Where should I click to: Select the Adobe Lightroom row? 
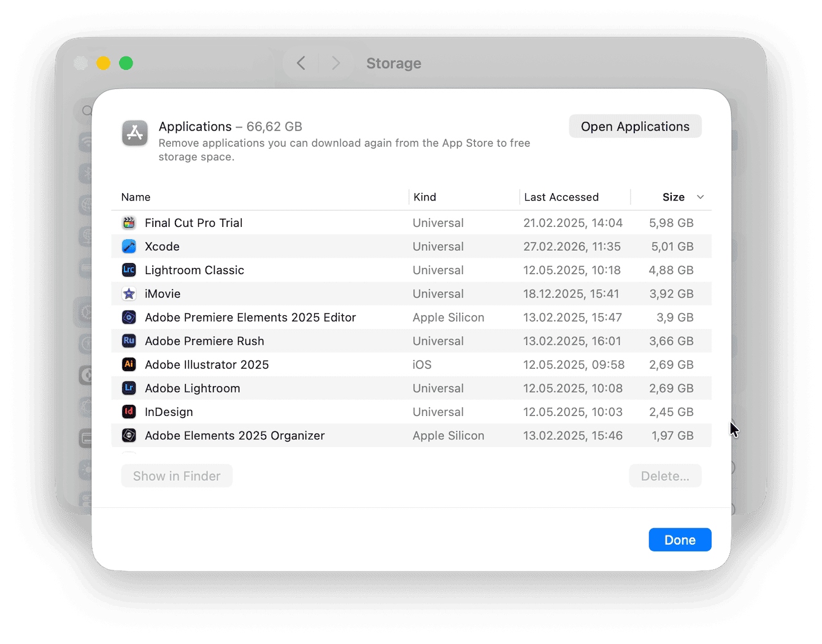(368, 388)
